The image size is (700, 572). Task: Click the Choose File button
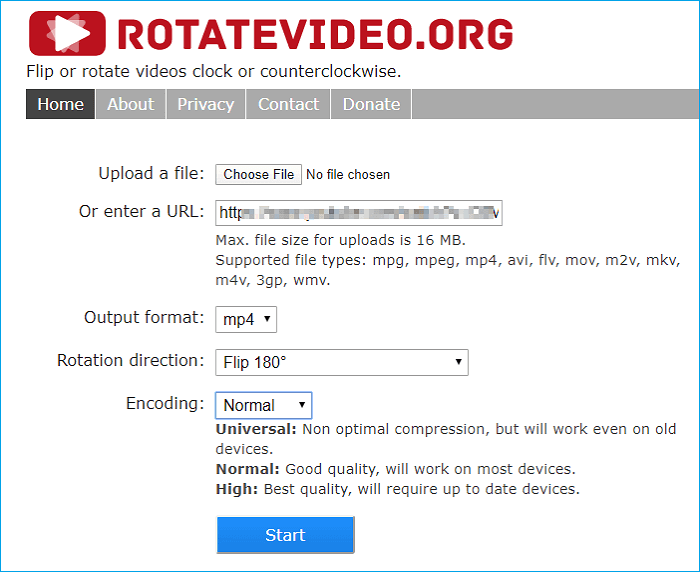(x=258, y=174)
